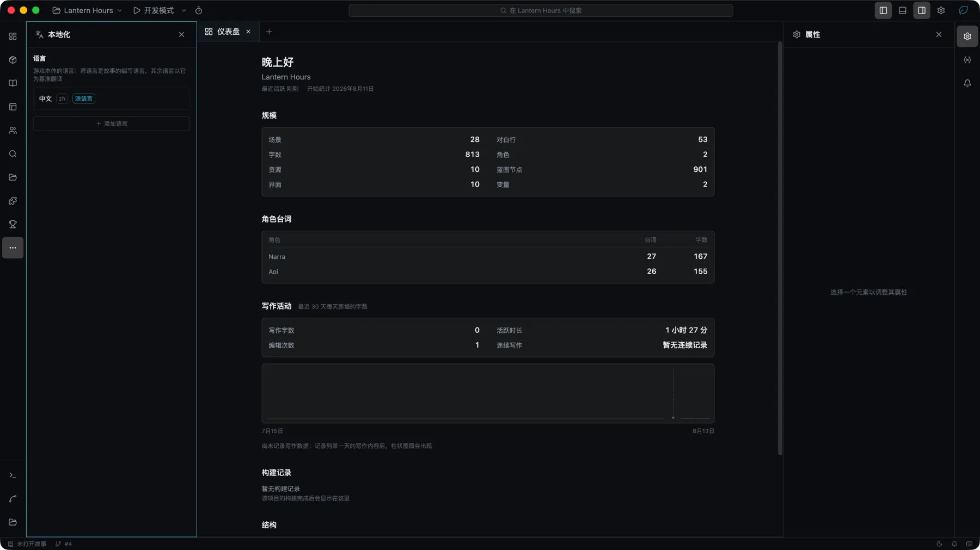Run the project with 开发模式 button

(154, 10)
